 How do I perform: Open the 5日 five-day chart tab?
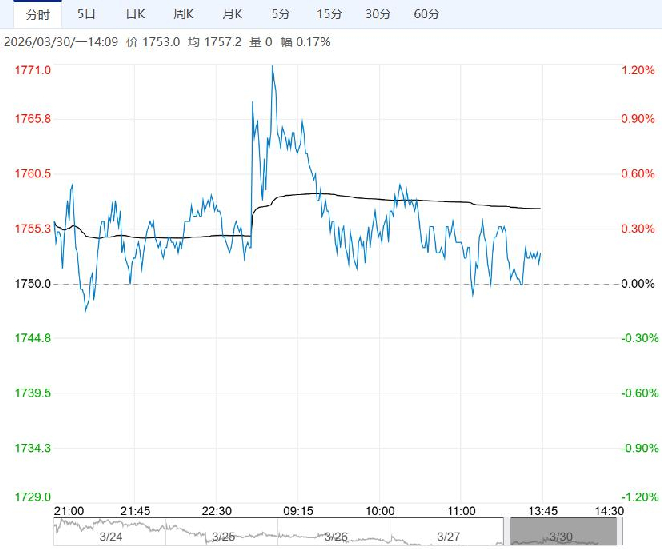click(87, 14)
